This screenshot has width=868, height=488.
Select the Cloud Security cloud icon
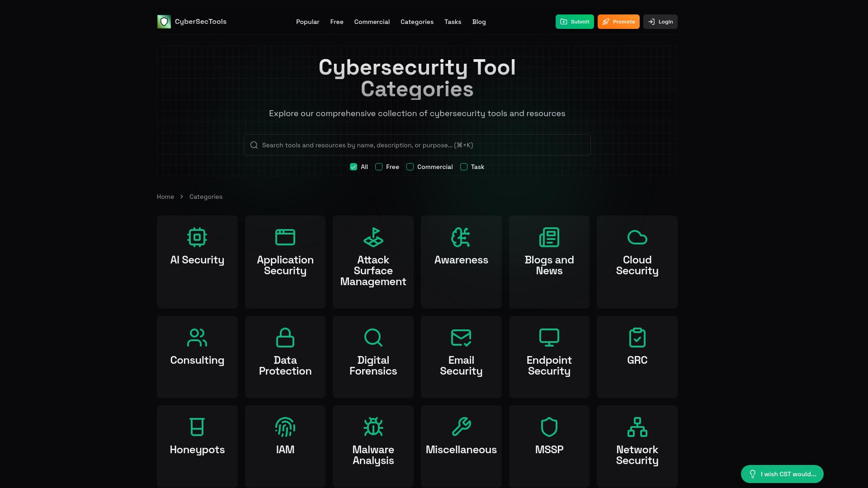pos(637,237)
